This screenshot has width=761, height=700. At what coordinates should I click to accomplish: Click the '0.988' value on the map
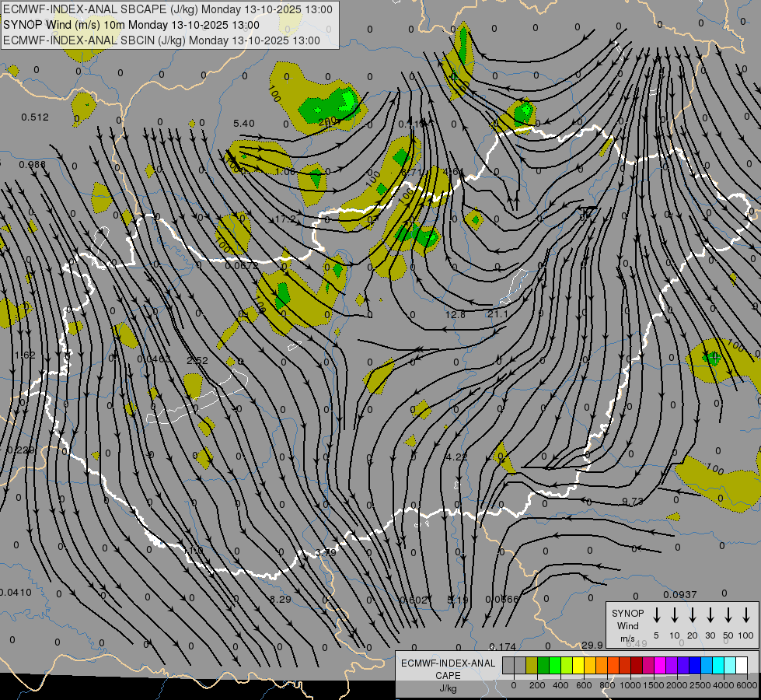tap(32, 165)
